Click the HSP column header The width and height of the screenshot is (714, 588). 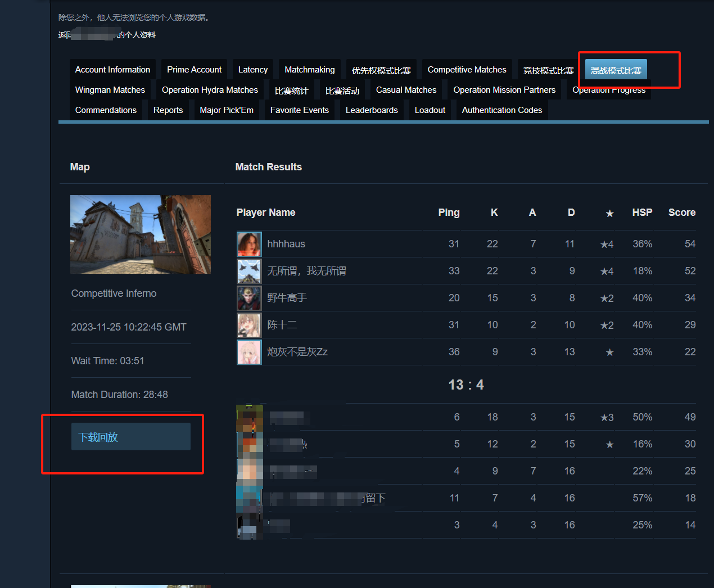642,212
